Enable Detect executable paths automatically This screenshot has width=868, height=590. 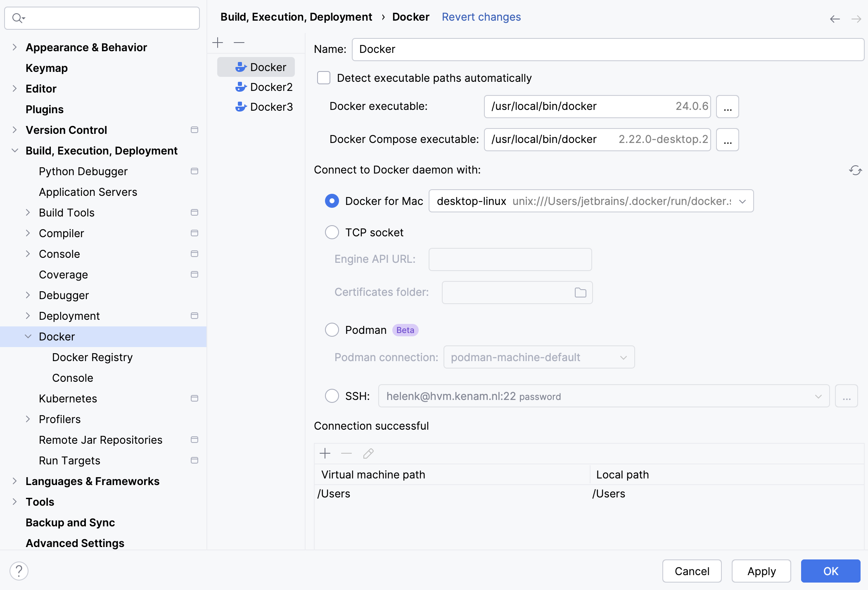coord(323,78)
